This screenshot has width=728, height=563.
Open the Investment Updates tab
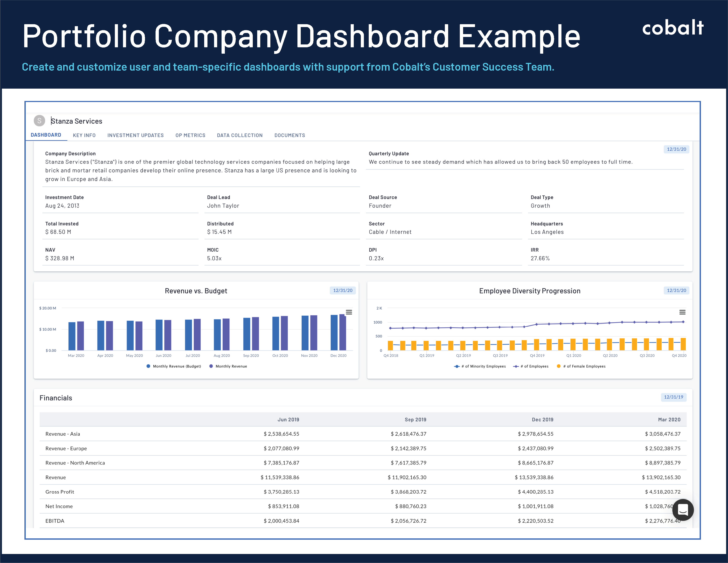(136, 135)
